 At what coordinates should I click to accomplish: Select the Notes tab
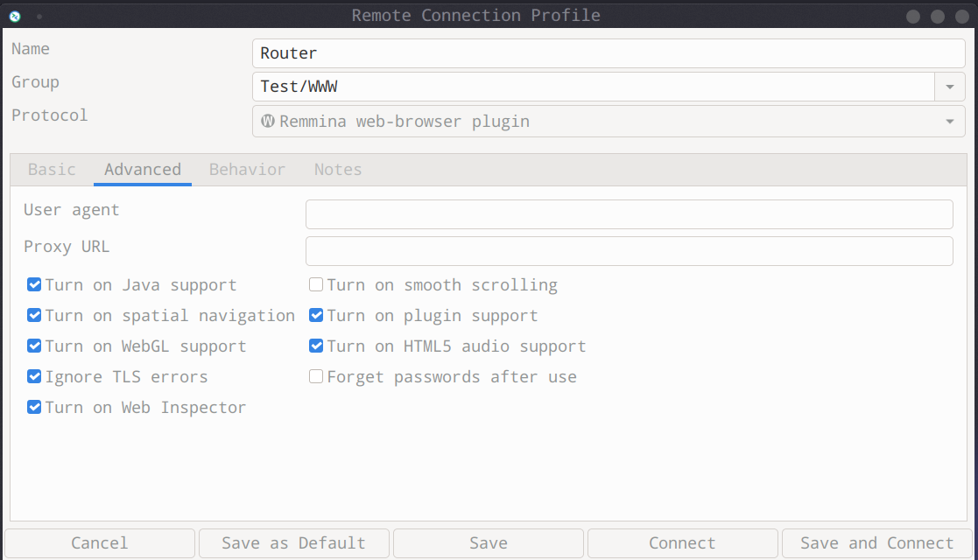[338, 170]
